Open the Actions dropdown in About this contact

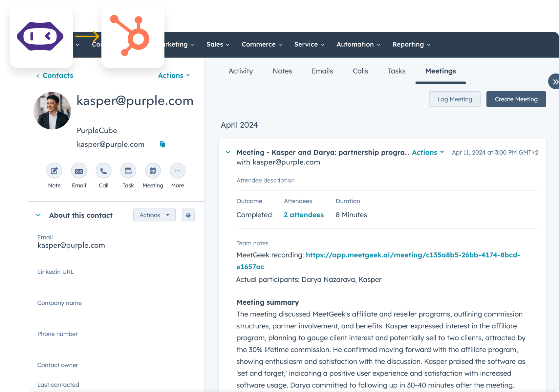click(154, 215)
